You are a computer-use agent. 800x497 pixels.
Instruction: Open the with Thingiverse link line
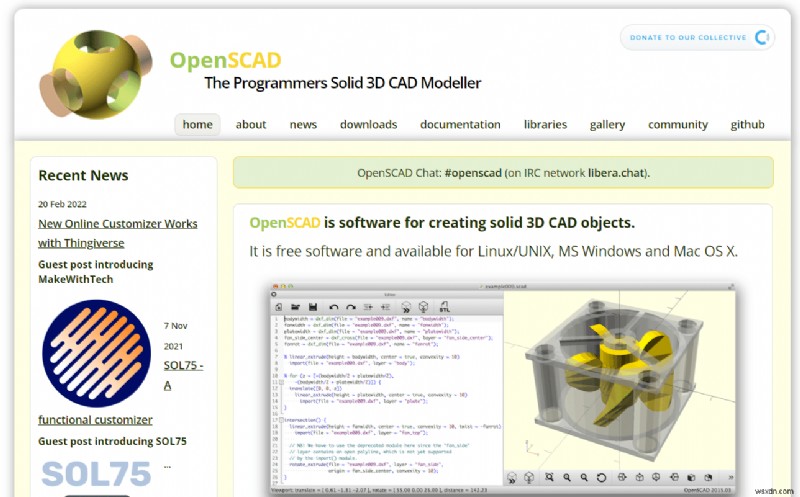81,243
